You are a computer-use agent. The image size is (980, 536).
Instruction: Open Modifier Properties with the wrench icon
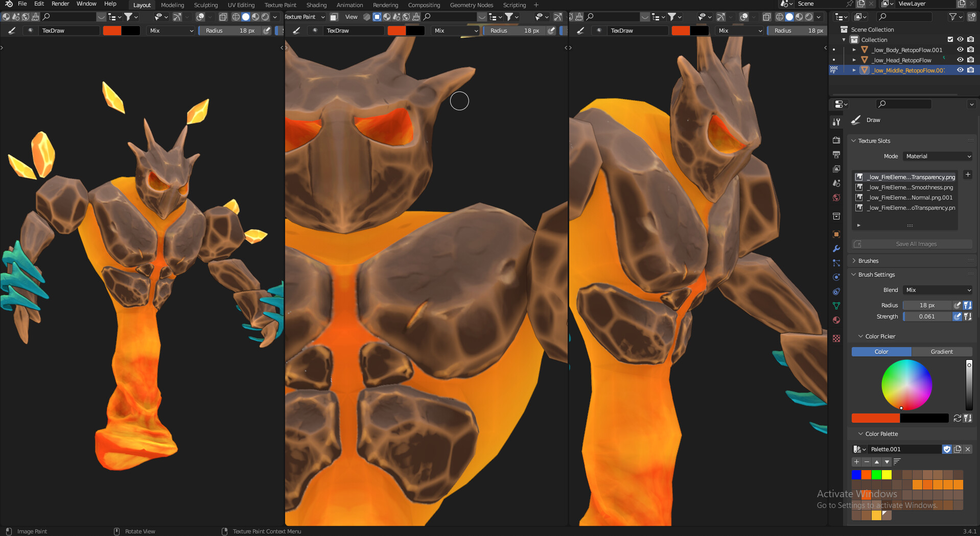[836, 249]
